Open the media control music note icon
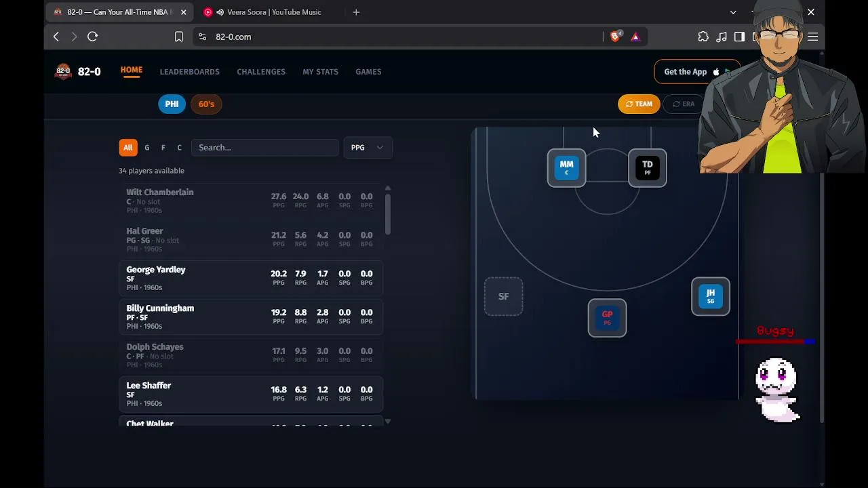 [x=722, y=37]
